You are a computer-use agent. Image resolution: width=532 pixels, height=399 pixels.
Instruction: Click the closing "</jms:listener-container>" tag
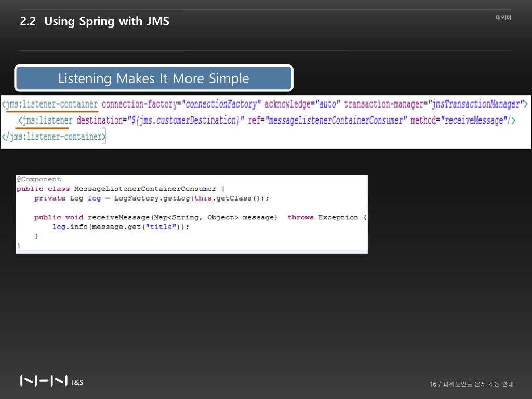[54, 137]
